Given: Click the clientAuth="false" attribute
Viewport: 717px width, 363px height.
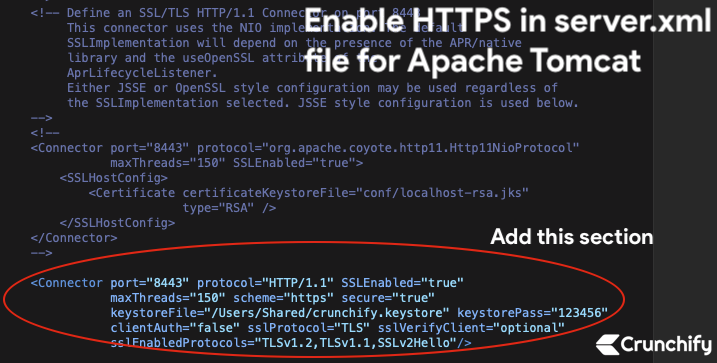Looking at the screenshot, I should click(x=175, y=328).
